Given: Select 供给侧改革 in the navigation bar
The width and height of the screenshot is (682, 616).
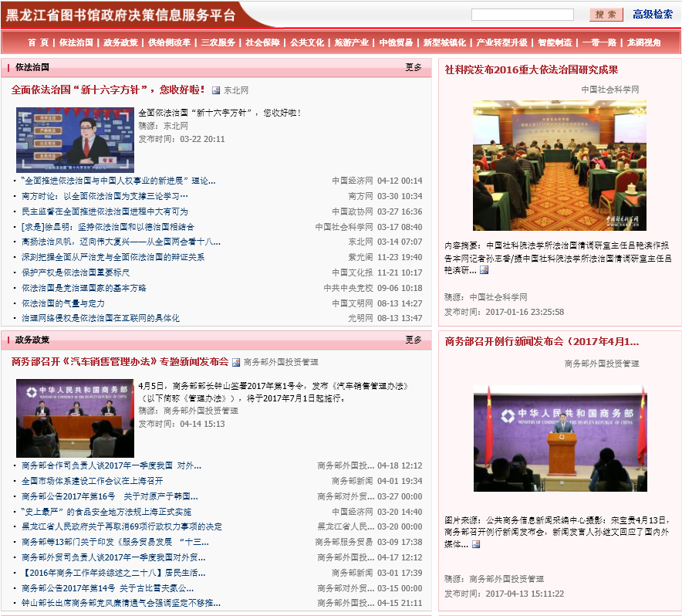Looking at the screenshot, I should click(169, 42).
